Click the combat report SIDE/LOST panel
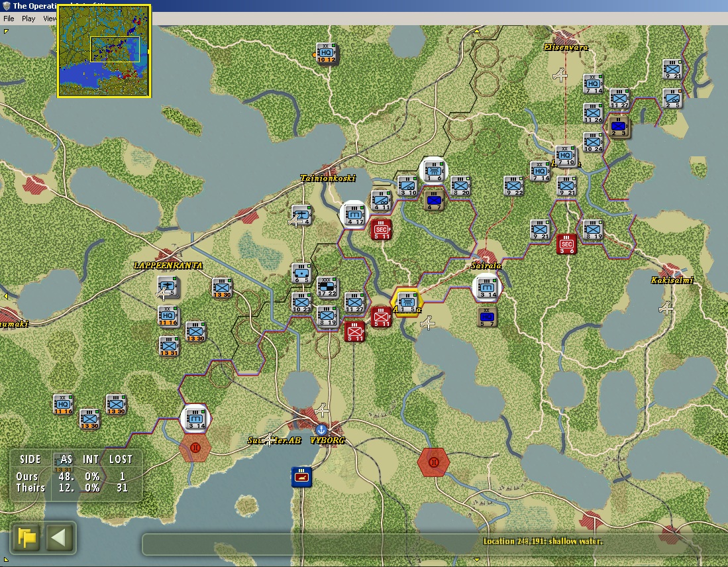728x567 pixels. pos(76,474)
